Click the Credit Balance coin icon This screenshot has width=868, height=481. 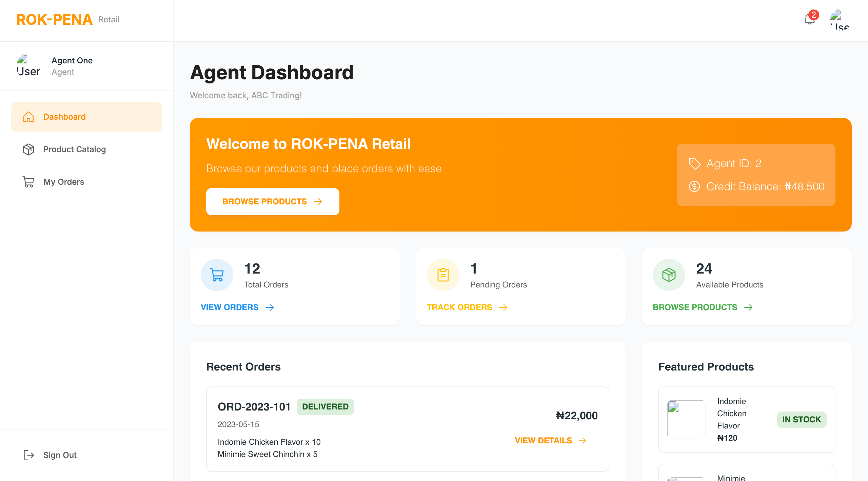tap(694, 186)
